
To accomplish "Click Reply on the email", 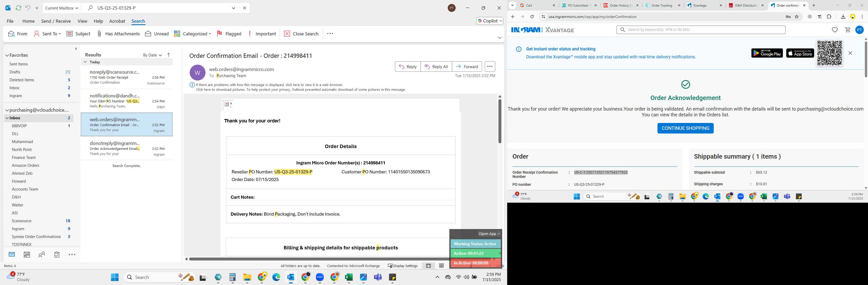I will click(408, 66).
